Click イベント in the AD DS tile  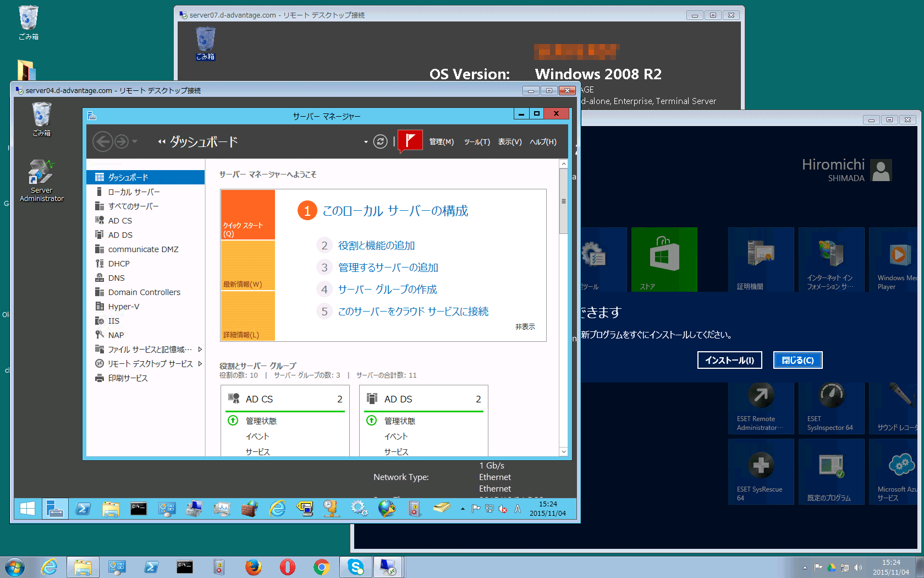pyautogui.click(x=395, y=436)
